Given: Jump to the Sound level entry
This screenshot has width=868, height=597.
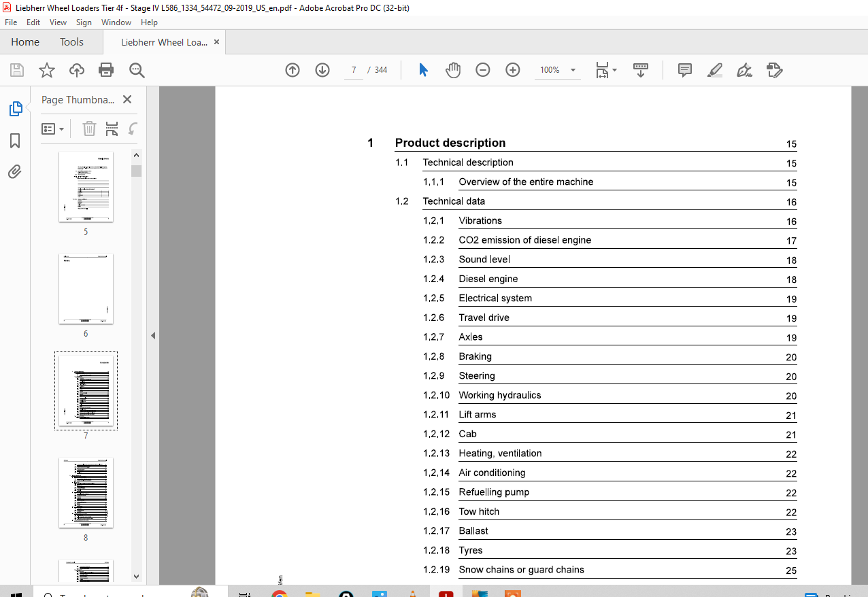Looking at the screenshot, I should [484, 259].
